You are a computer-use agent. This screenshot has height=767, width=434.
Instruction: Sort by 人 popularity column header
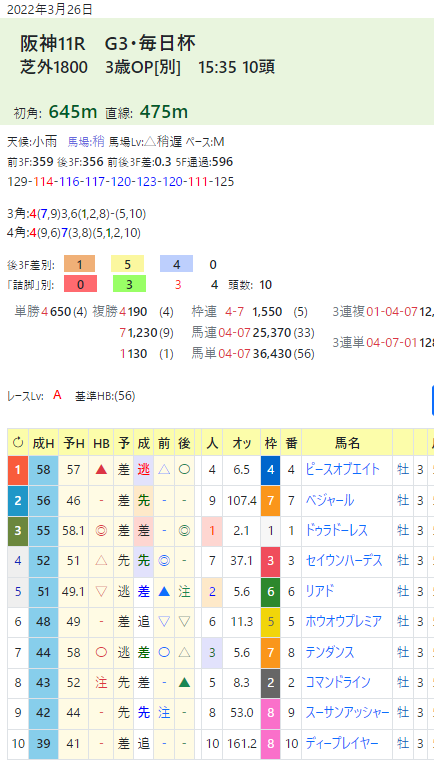pyautogui.click(x=212, y=443)
